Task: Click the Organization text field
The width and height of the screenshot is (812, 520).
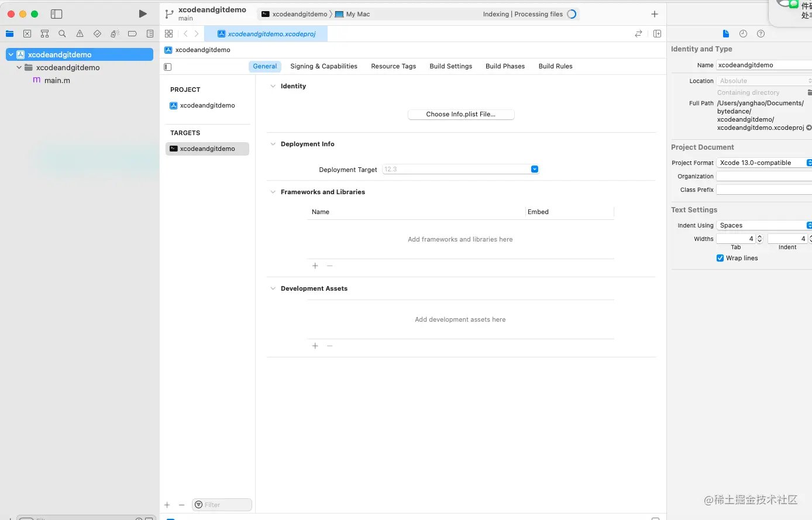Action: coord(764,176)
